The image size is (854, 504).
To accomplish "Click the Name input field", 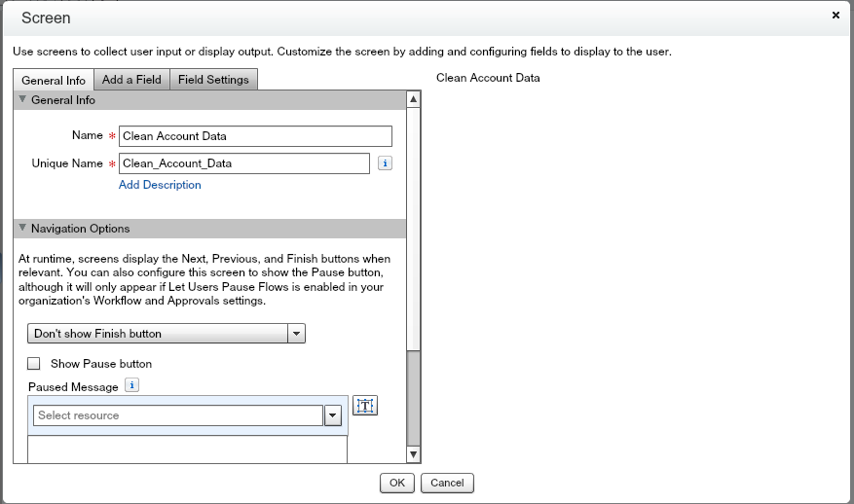I will (254, 136).
